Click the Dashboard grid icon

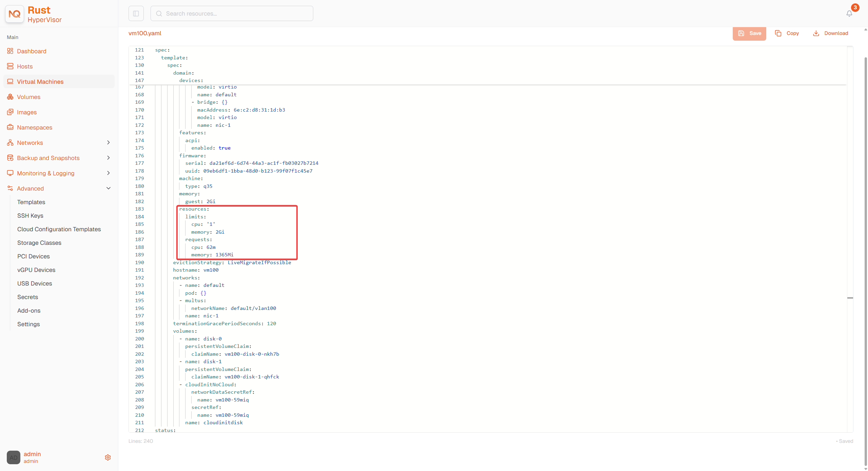point(10,51)
